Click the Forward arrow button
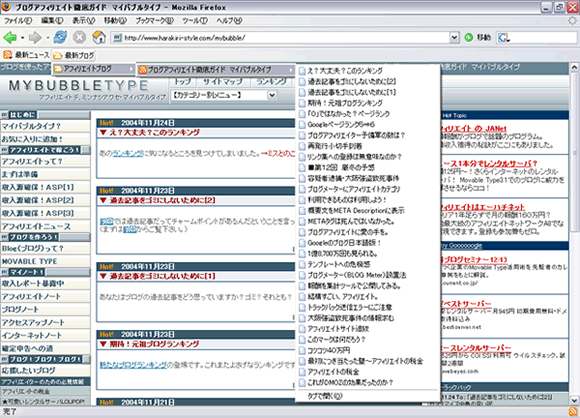 point(35,37)
